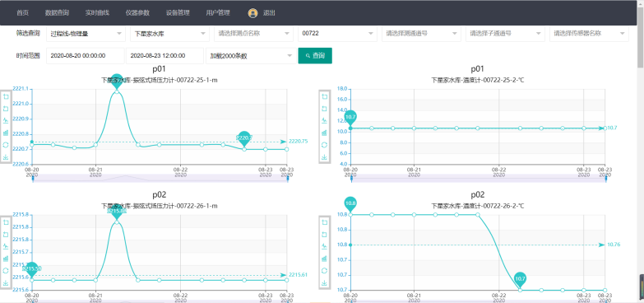Viewport: 644px width, 303px height.
Task: Undo zoom on p01 pressure chart 00722-25-1-m
Action: click(x=6, y=109)
